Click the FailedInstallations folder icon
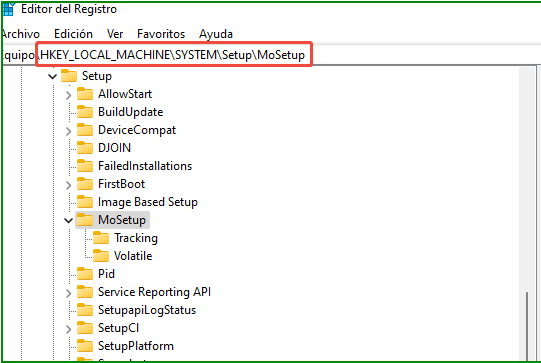 click(85, 166)
